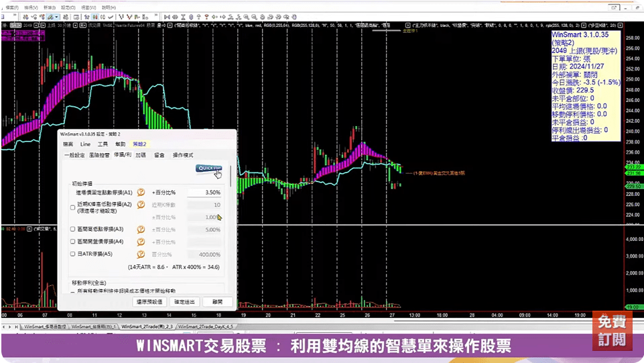Viewport: 644px width, 363px height.
Task: Click the 日期: 2024/11/27 info line
Action: pyautogui.click(x=578, y=66)
